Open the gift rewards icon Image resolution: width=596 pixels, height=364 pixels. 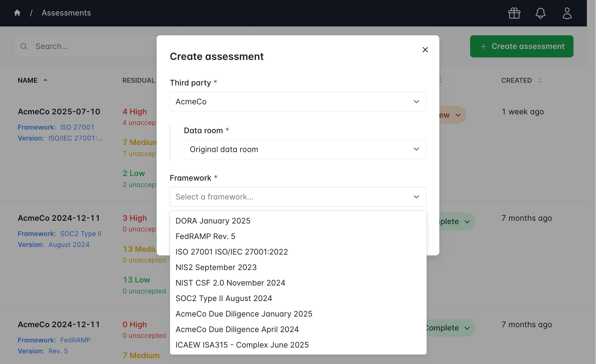[x=514, y=13]
